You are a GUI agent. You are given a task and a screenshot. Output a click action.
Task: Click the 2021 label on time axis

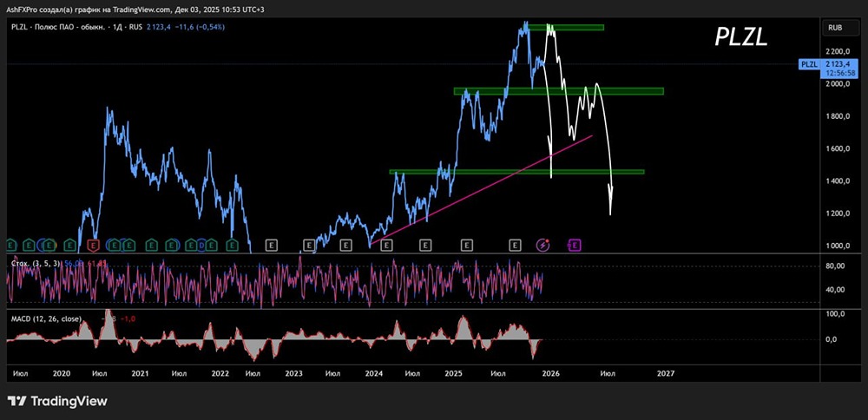tap(140, 373)
